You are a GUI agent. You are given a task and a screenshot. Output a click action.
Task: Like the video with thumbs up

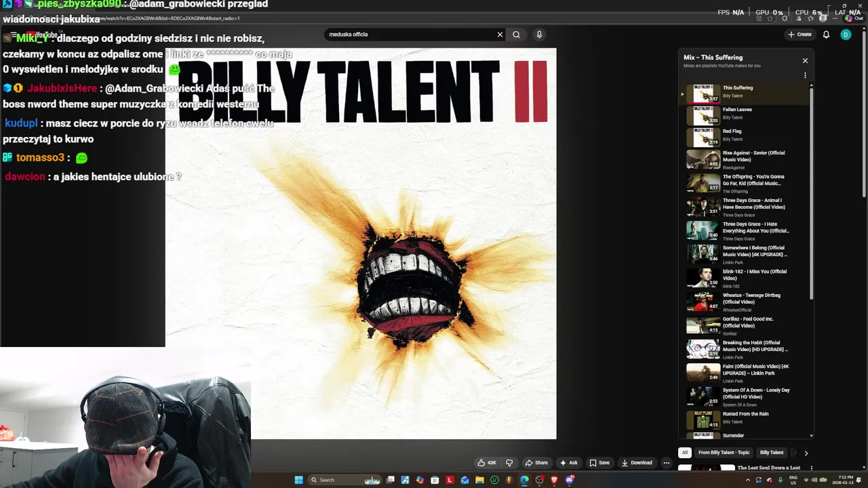coord(487,463)
